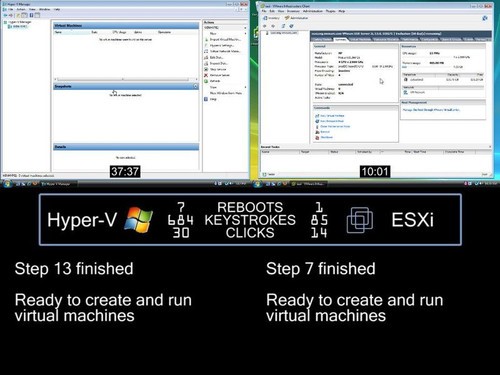Click the back arrow in Hyper-V toolbar
Screen dimensions: 500x375
click(5, 15)
